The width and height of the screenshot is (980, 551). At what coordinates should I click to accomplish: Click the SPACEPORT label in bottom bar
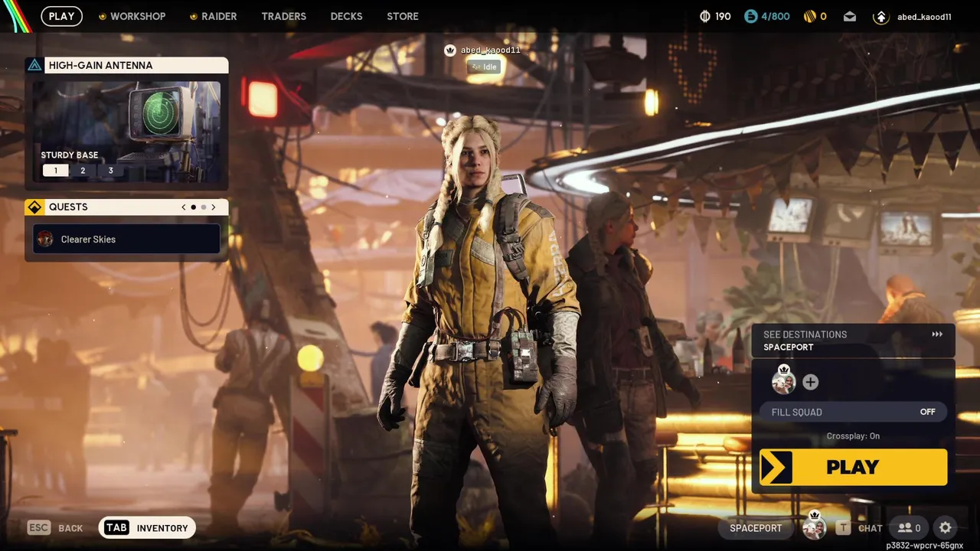[756, 528]
